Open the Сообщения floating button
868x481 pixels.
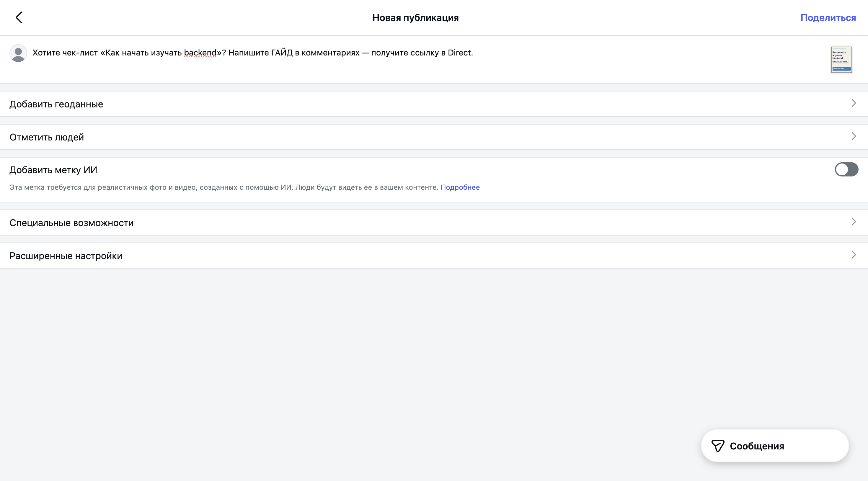click(775, 446)
